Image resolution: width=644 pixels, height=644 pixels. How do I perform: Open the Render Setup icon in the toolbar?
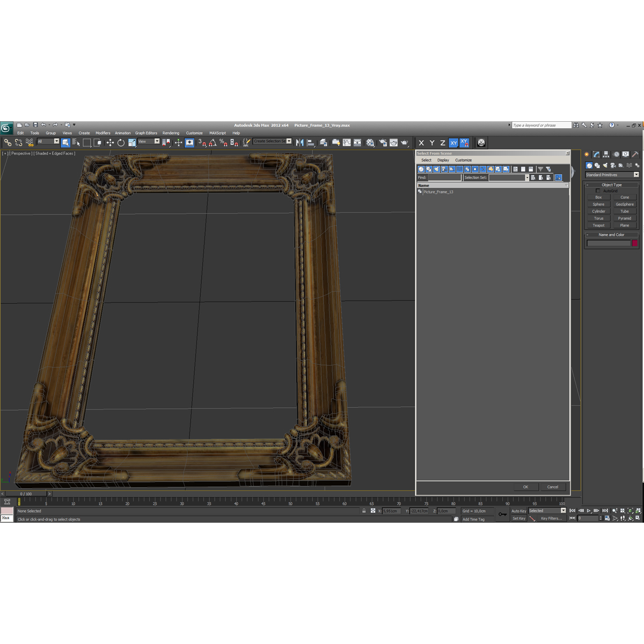tap(383, 143)
